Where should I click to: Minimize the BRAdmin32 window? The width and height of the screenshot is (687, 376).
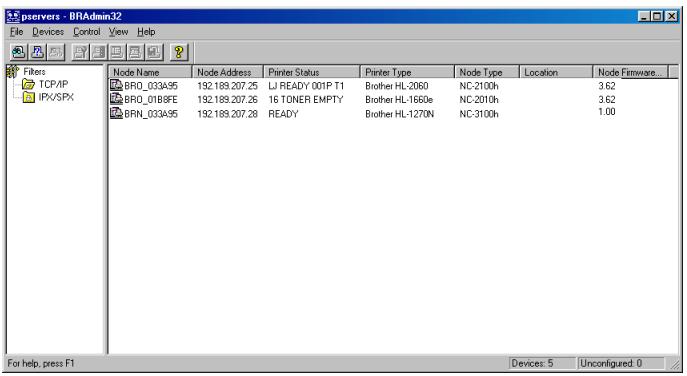644,17
